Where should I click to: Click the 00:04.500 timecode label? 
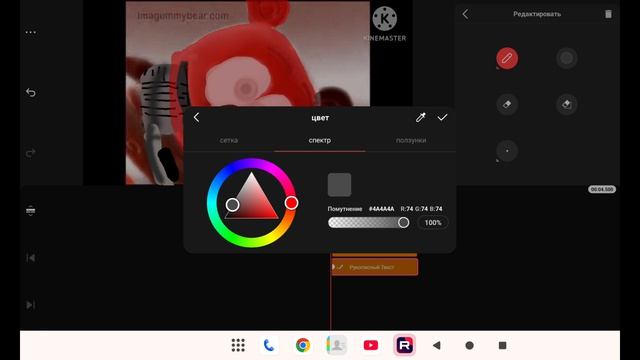(602, 189)
